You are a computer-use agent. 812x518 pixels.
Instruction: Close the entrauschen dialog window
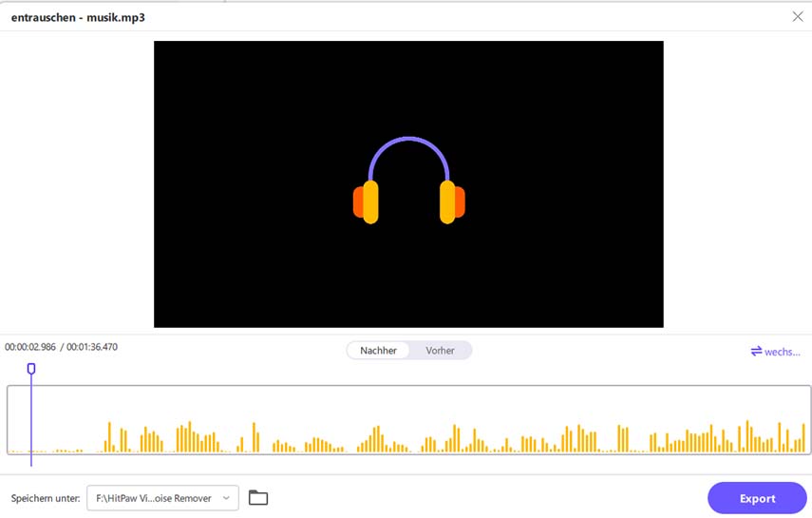[798, 16]
